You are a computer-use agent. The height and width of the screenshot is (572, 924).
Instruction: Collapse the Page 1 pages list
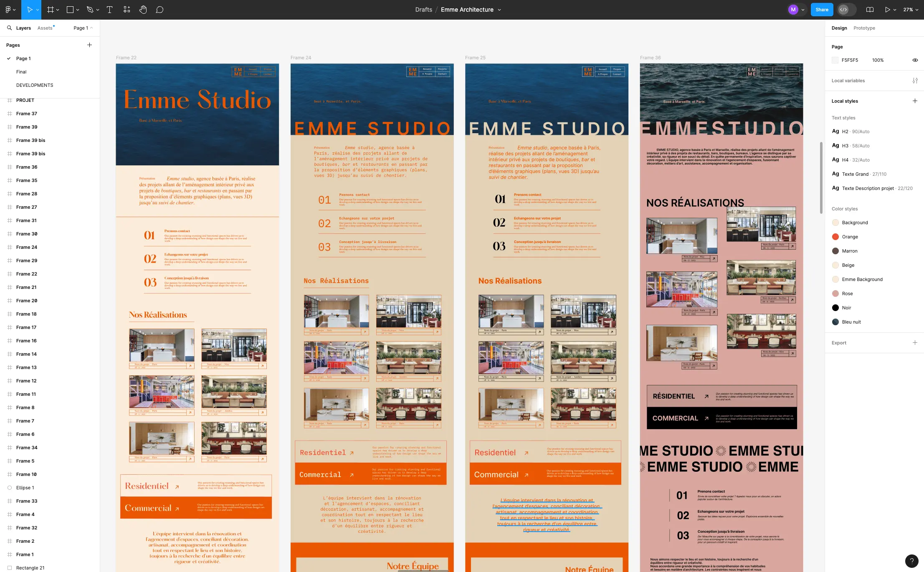point(83,28)
